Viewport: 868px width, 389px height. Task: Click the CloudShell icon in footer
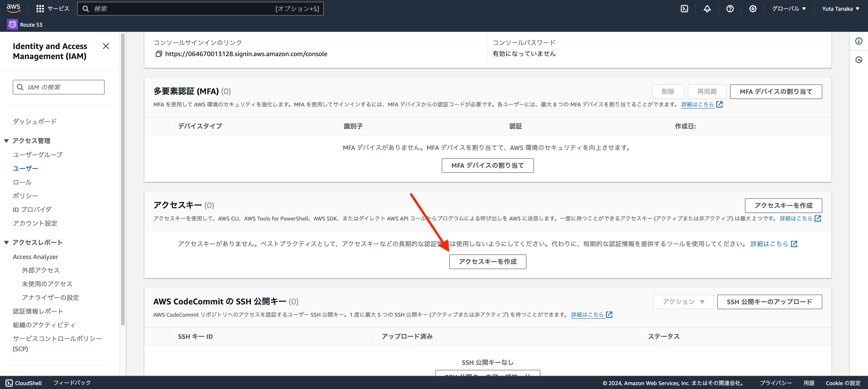pos(9,383)
